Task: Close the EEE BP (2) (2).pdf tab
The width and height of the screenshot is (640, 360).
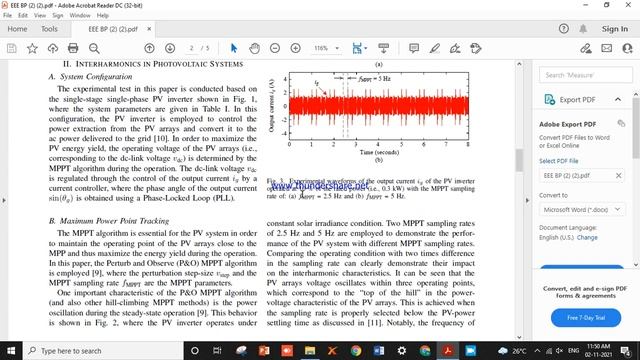Action: pyautogui.click(x=149, y=29)
